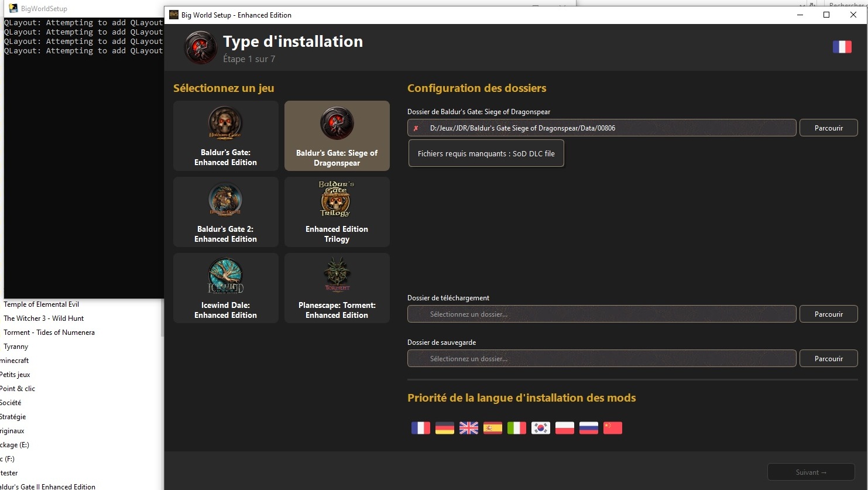
Task: Select 'The Witcher 3 - Wild Hunt' in the tree
Action: click(x=44, y=318)
